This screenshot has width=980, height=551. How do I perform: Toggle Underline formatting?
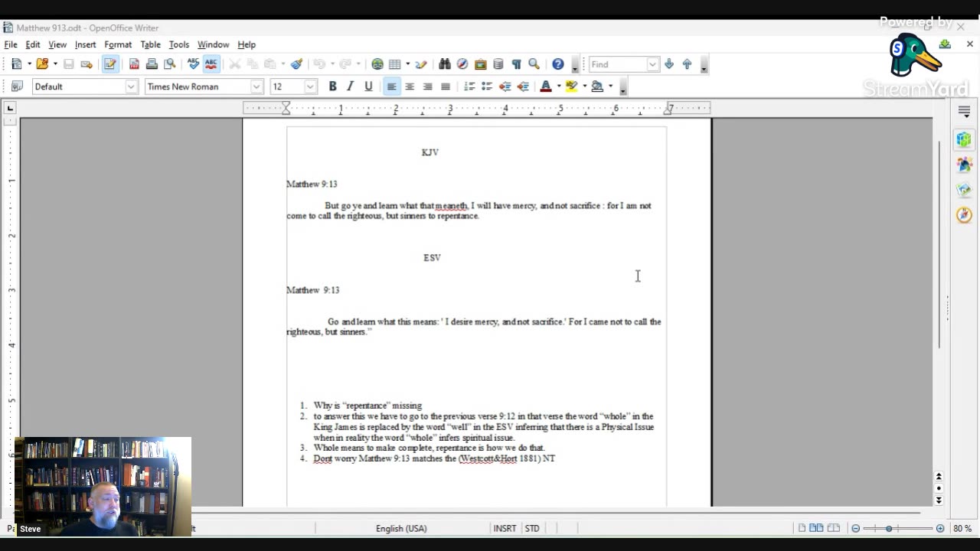pyautogui.click(x=368, y=86)
